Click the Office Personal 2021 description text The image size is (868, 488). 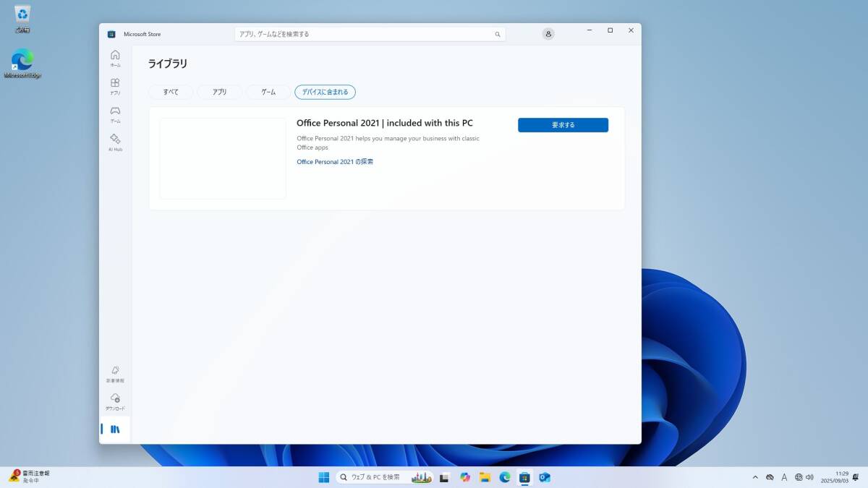388,142
